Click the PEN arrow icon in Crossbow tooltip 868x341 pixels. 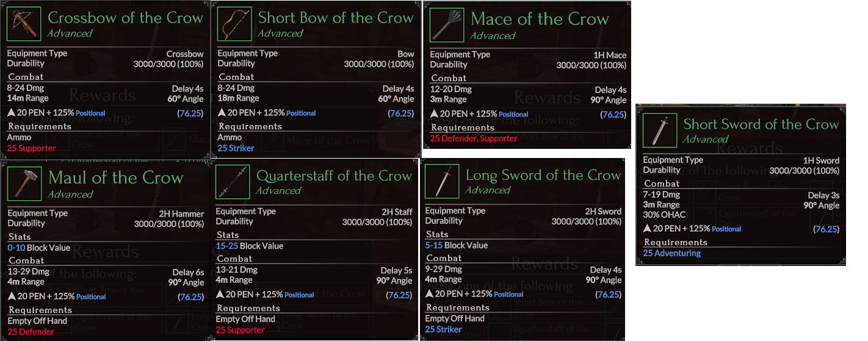[11, 113]
